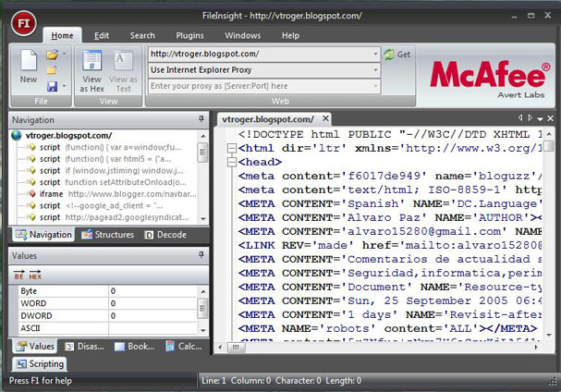Image resolution: width=561 pixels, height=392 pixels.
Task: Click Navigation tree scrollbar down arrow
Action: (x=202, y=219)
